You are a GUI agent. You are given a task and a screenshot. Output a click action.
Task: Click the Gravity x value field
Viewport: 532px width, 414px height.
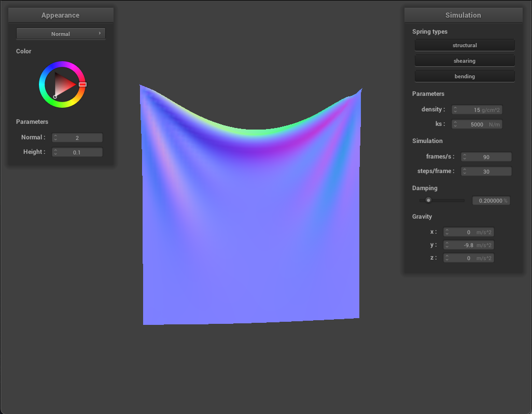click(x=469, y=232)
